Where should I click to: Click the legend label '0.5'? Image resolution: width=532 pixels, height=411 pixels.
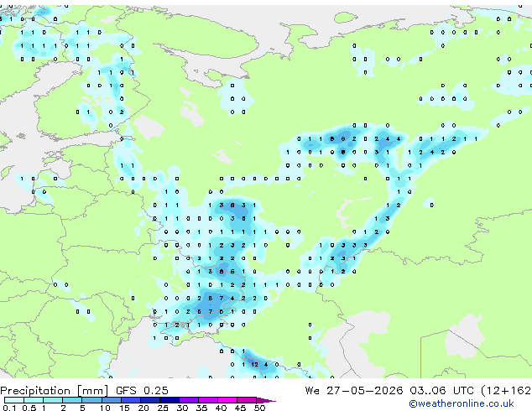click(29, 408)
